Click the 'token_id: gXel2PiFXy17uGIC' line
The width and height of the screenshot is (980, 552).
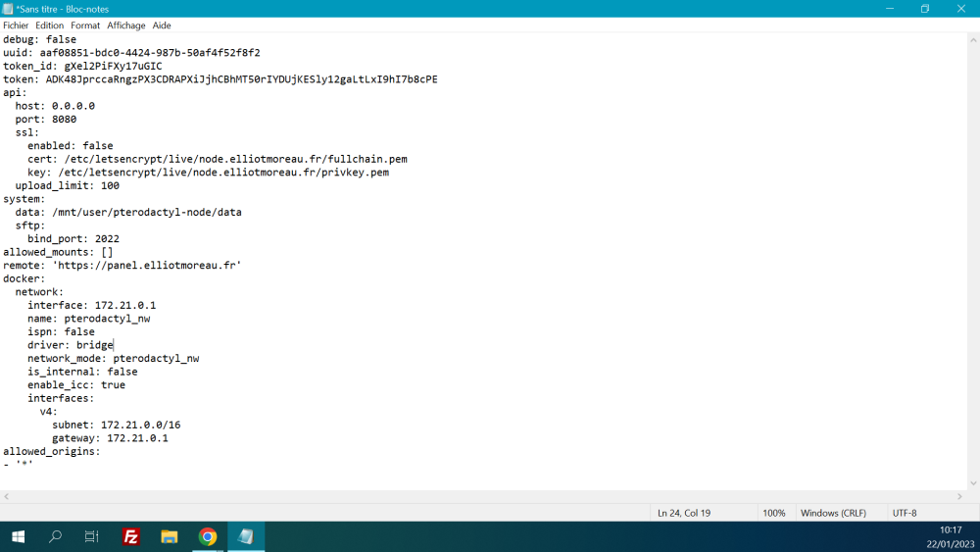pos(82,66)
